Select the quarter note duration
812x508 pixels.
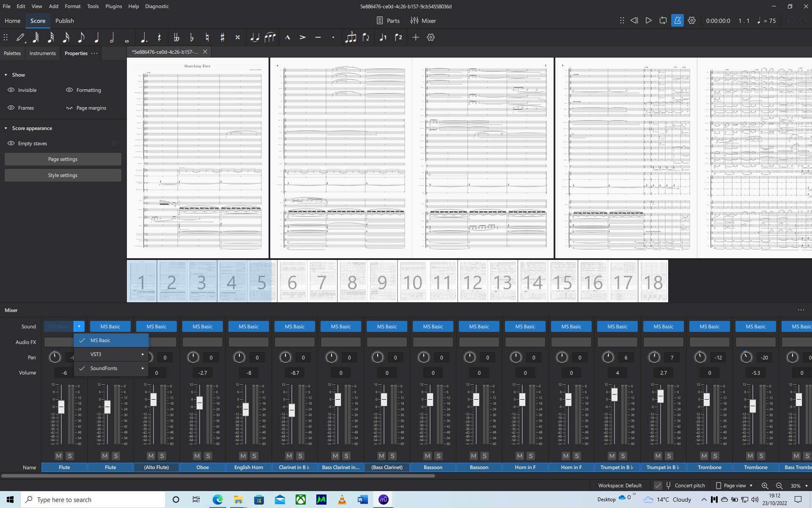pos(96,37)
